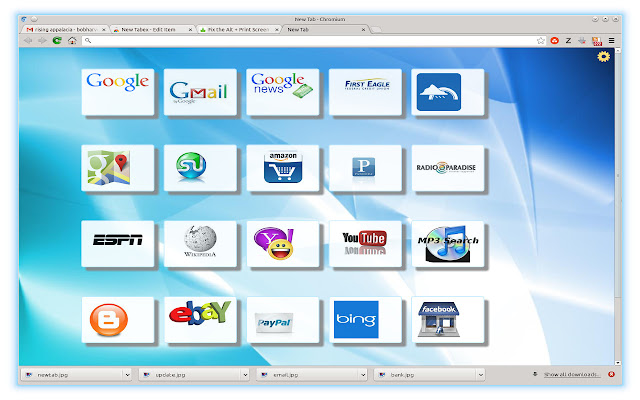
Task: Close the downloads bar
Action: 611,374
